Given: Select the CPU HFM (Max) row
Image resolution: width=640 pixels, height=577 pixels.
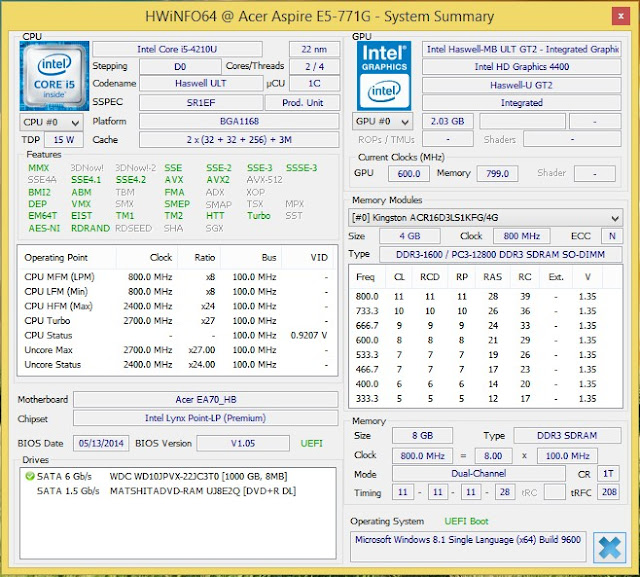Looking at the screenshot, I should click(177, 306).
